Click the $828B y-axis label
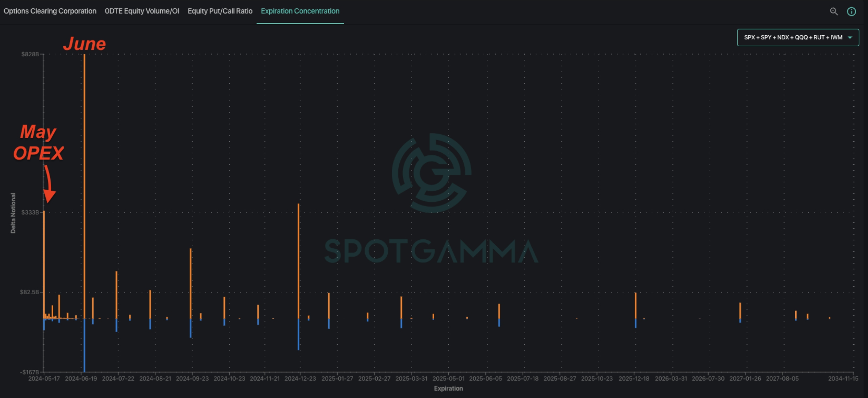 tap(30, 54)
